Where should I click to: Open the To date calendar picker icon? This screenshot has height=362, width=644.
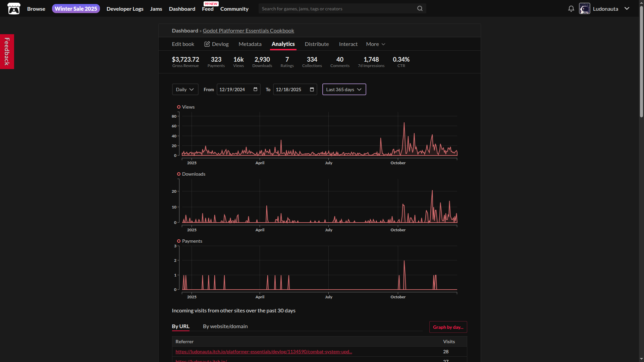(x=312, y=89)
